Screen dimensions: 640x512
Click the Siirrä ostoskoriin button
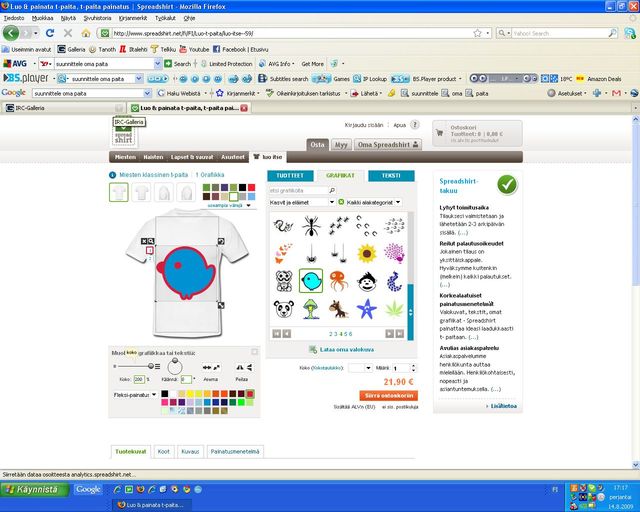point(387,395)
